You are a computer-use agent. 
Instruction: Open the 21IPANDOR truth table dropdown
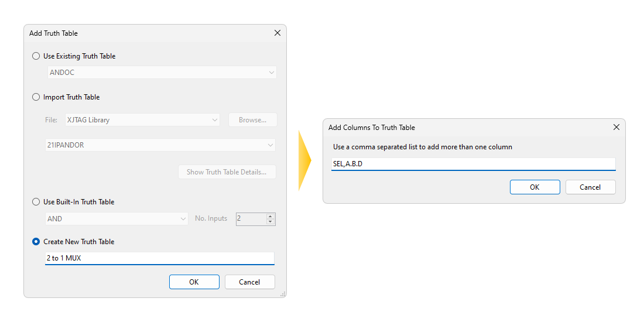click(x=160, y=145)
